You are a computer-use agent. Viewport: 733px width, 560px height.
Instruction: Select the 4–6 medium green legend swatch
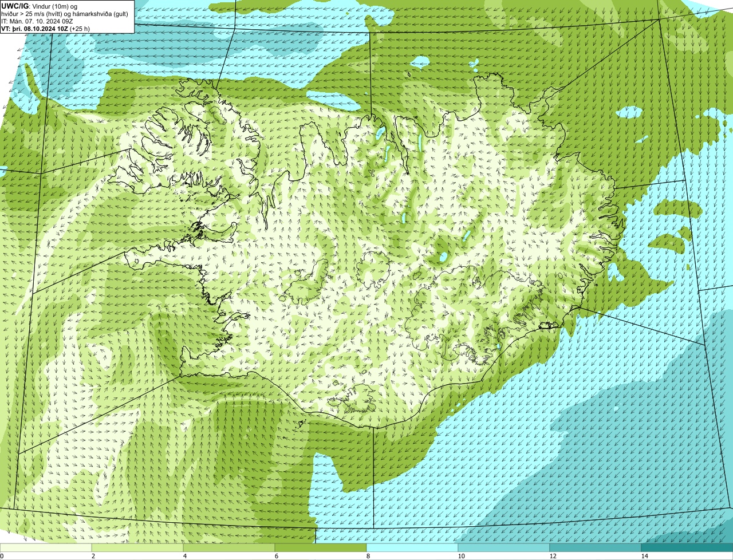click(x=229, y=548)
